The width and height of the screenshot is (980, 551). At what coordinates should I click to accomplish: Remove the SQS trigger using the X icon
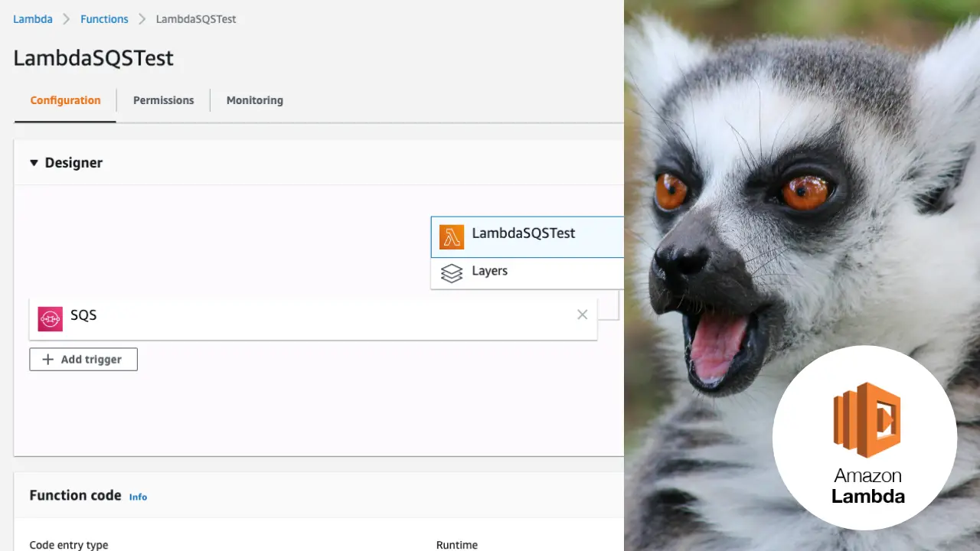click(583, 315)
